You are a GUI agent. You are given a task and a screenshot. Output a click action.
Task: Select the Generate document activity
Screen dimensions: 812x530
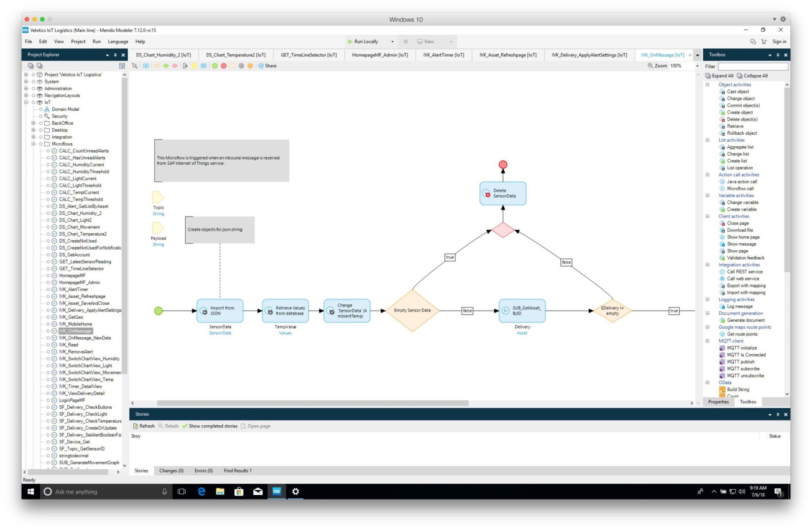[x=745, y=320]
